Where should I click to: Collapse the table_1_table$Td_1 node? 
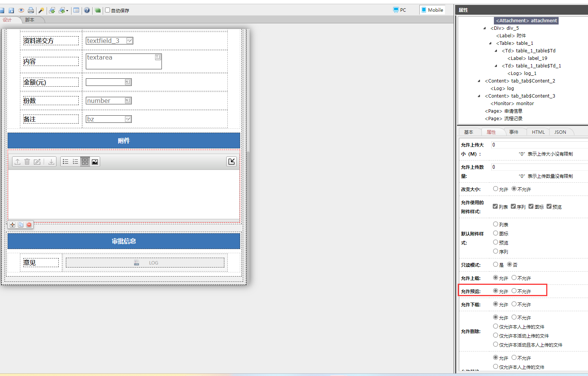tap(496, 66)
